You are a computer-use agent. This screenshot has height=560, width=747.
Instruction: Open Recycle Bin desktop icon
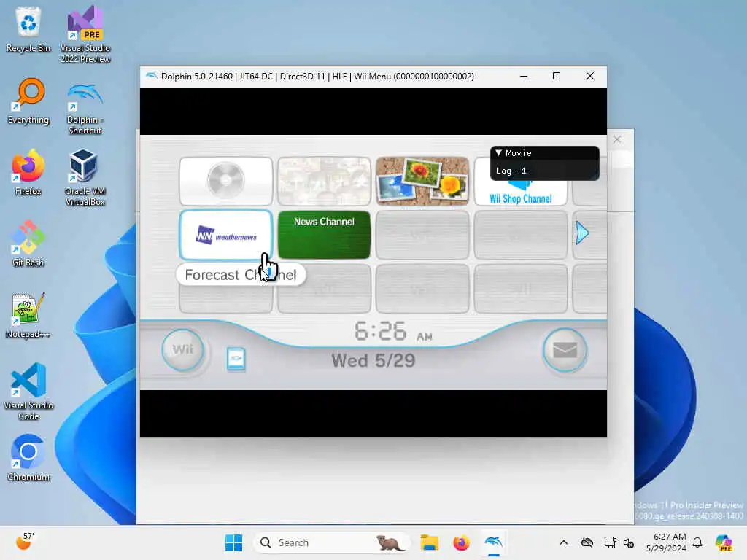tap(28, 29)
